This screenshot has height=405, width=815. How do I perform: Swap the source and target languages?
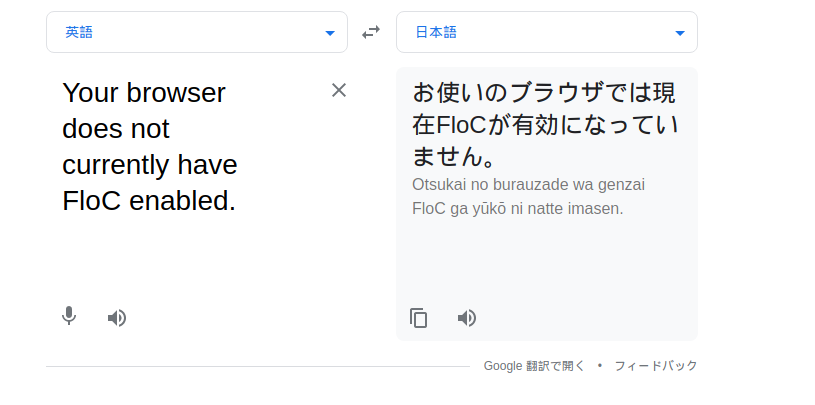click(x=371, y=32)
